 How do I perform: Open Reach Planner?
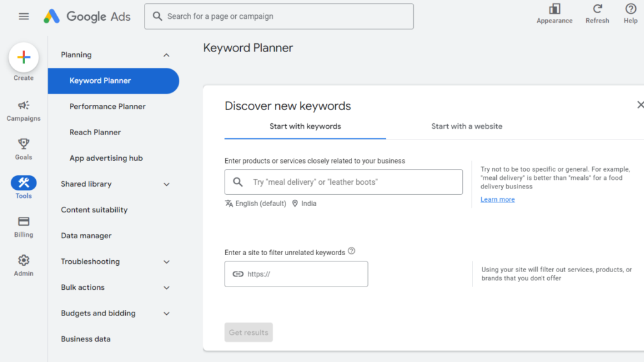pyautogui.click(x=96, y=133)
